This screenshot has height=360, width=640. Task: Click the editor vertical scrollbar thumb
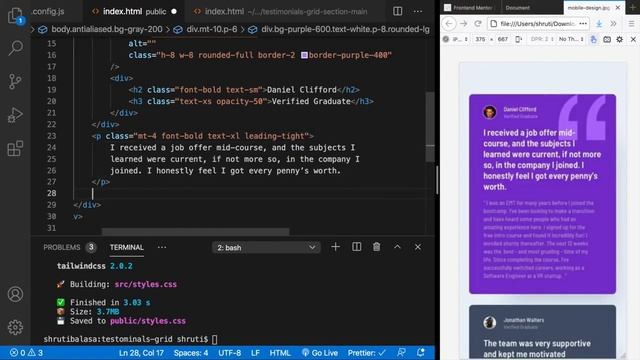pos(430,127)
